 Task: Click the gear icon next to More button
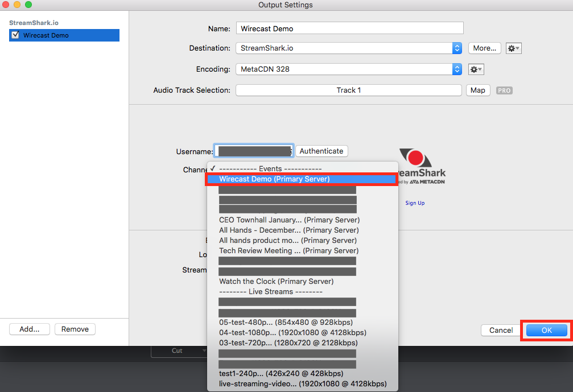pyautogui.click(x=513, y=48)
